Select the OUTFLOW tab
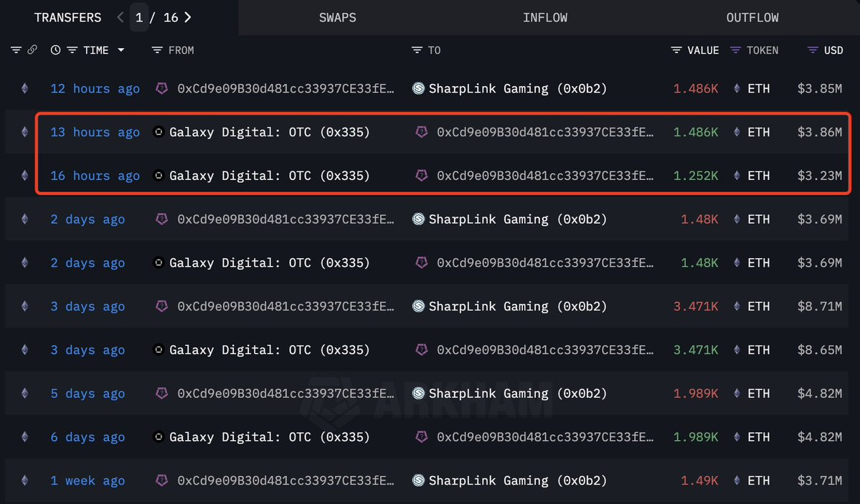Viewport: 860px width, 504px height. 752,17
